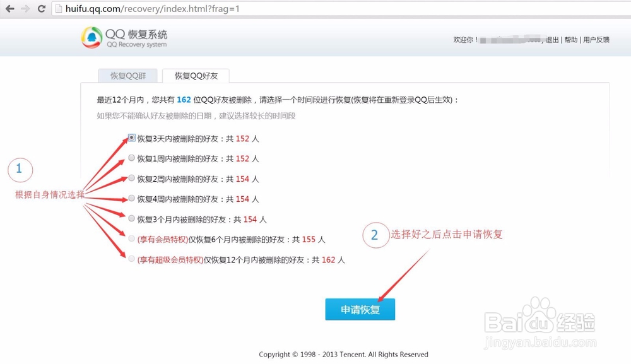
Task: Go back with the browser back arrow
Action: (9, 8)
